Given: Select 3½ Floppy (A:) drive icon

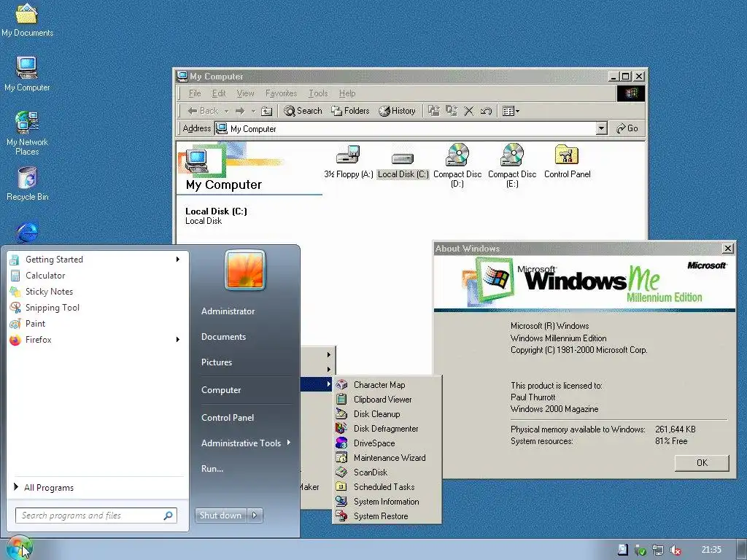Looking at the screenshot, I should click(x=348, y=161).
